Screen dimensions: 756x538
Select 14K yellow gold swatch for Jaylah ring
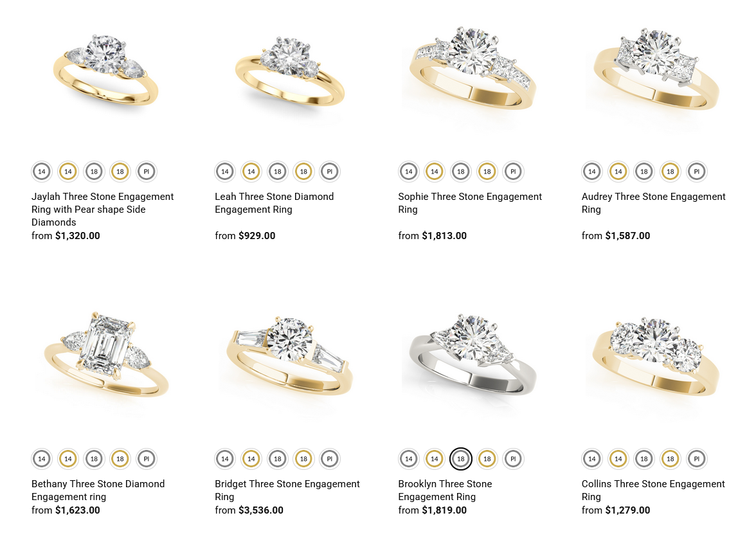pos(68,171)
